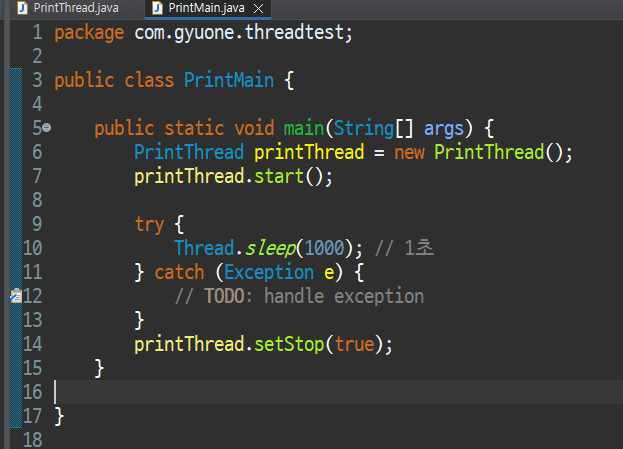This screenshot has height=449, width=623.
Task: Click the 'args' parameter
Action: [x=444, y=130]
